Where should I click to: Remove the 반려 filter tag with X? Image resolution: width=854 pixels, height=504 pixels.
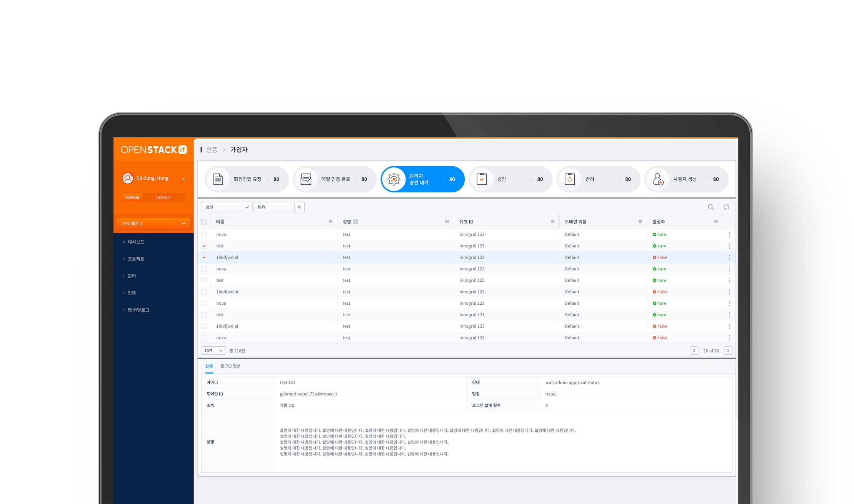coord(299,207)
